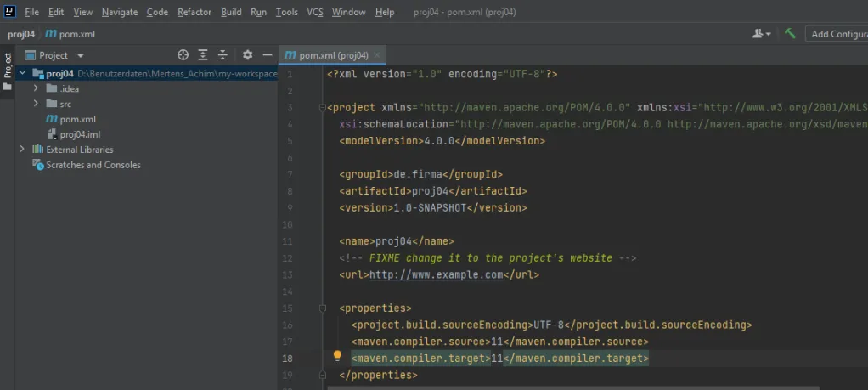Click the proj04 breadcrumb in navigation bar
Image resolution: width=868 pixels, height=390 pixels.
pyautogui.click(x=21, y=34)
